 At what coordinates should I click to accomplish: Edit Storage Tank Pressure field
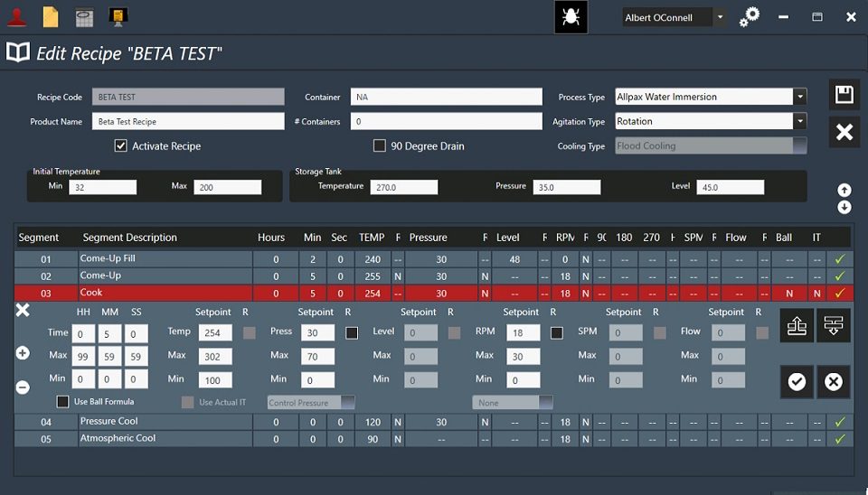click(567, 187)
